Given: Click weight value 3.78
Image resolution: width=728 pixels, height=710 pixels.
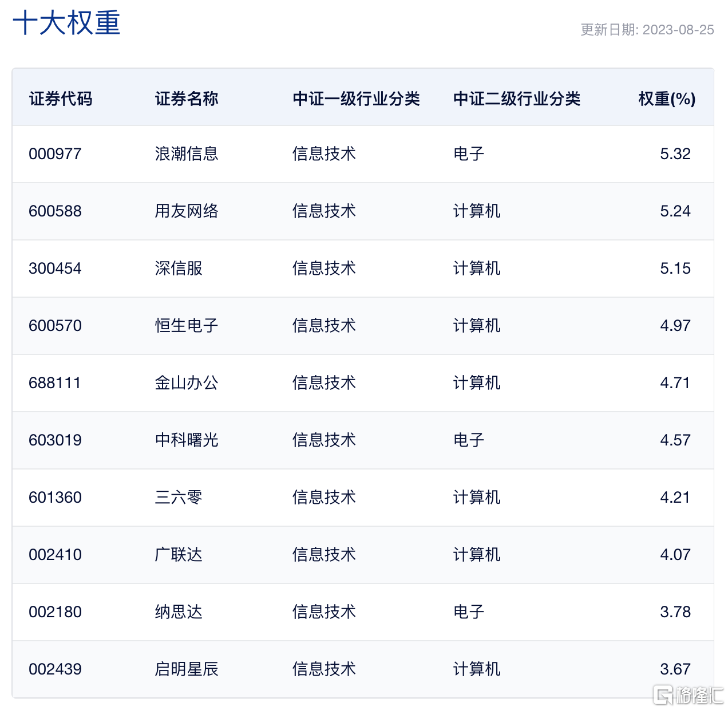Looking at the screenshot, I should pos(675,612).
